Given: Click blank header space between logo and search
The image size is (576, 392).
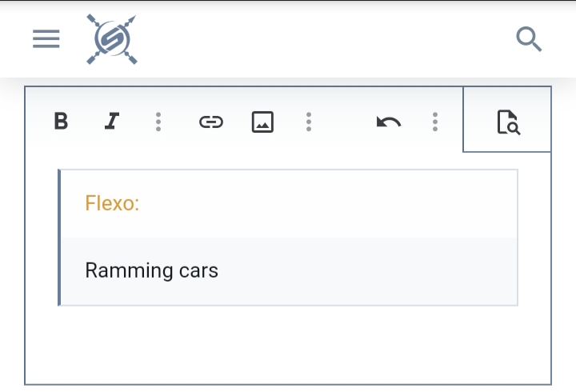Looking at the screenshot, I should (320, 38).
